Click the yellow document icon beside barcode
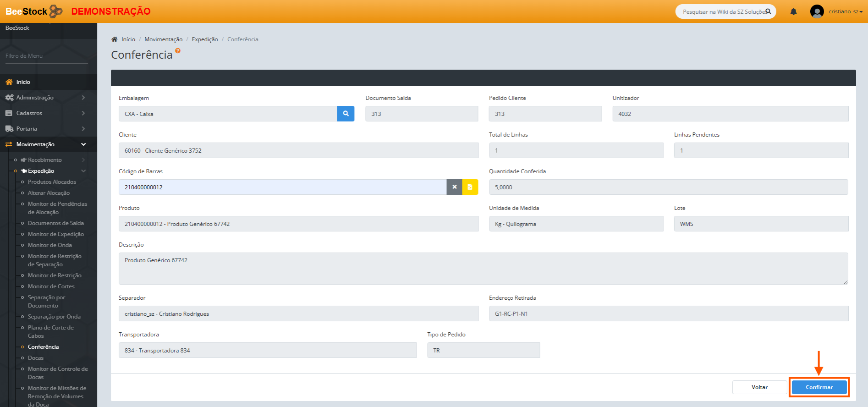 point(470,187)
